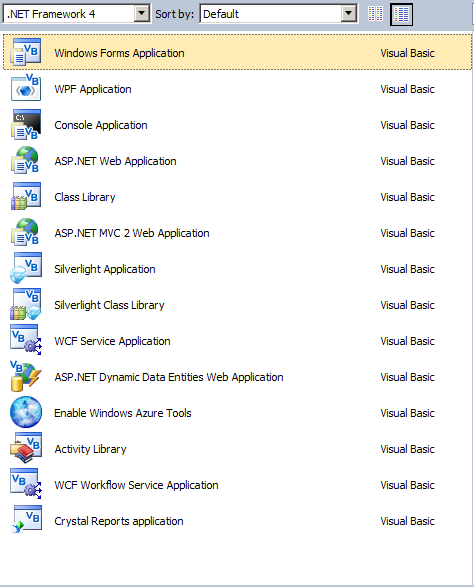Click Visual Basic in the Crystal Reports row
The height and width of the screenshot is (587, 474).
click(x=407, y=521)
